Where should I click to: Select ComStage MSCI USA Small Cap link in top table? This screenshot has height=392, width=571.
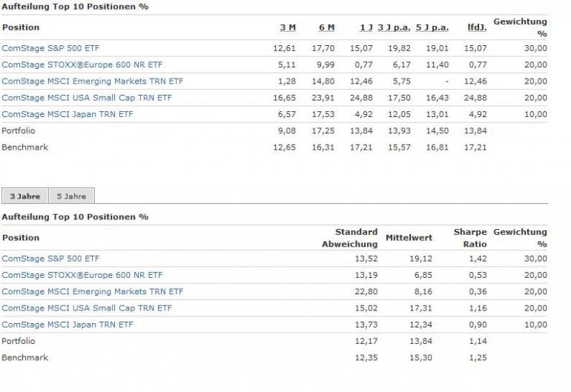pyautogui.click(x=87, y=98)
